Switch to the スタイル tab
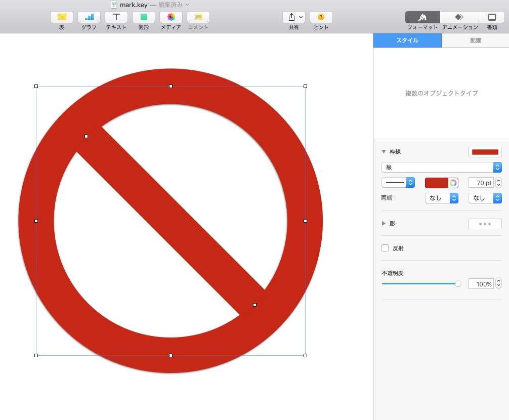The width and height of the screenshot is (509, 420). point(407,40)
